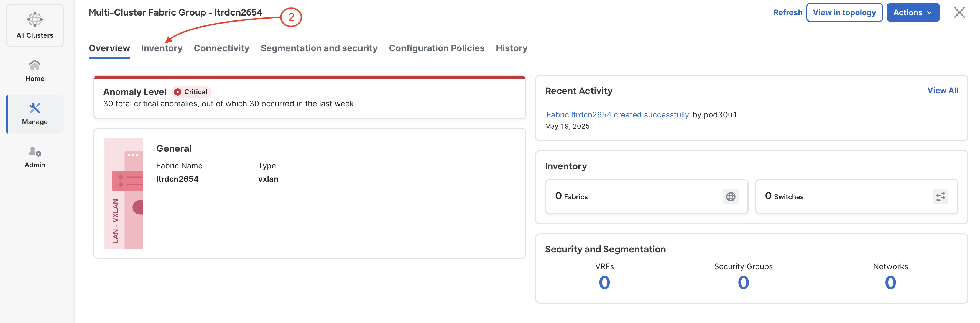
Task: Click the Multi-Cluster Fabric Group title
Action: coord(175,12)
